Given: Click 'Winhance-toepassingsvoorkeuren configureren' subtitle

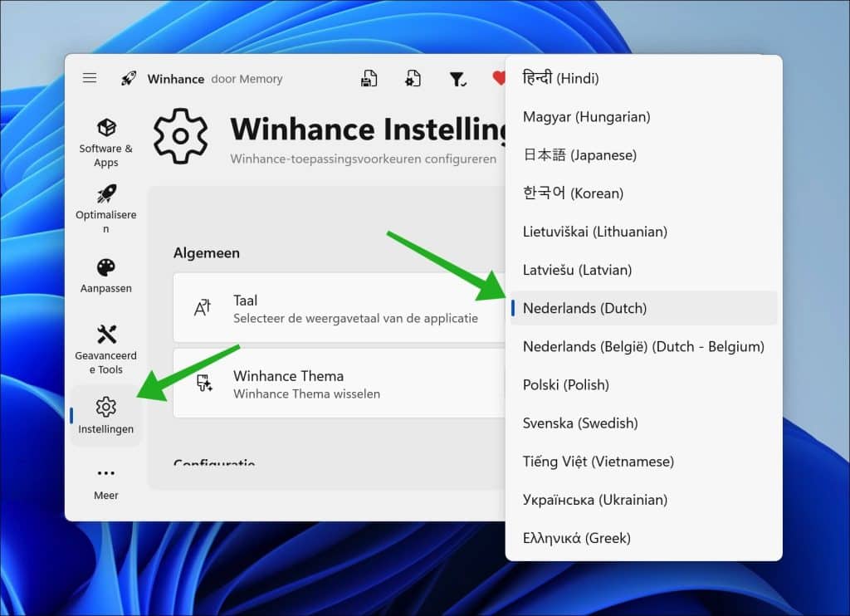Looking at the screenshot, I should coord(364,159).
